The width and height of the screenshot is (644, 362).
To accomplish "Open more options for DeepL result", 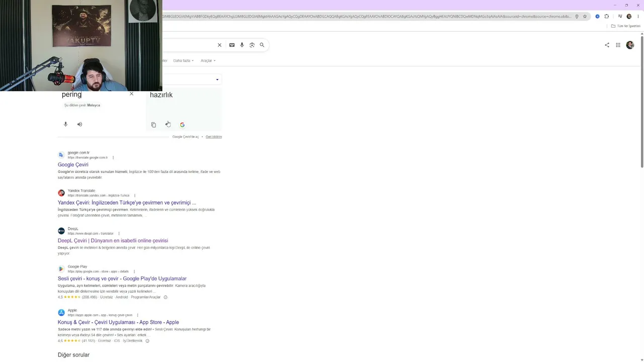I will 119,233.
